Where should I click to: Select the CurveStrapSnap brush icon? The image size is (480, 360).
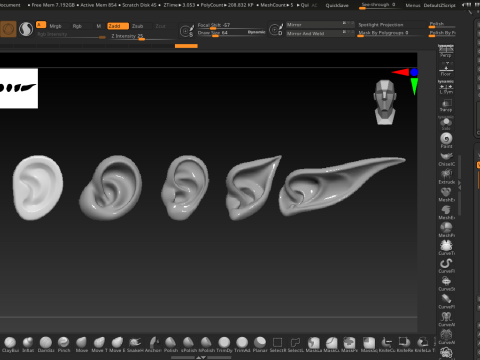click(446, 283)
